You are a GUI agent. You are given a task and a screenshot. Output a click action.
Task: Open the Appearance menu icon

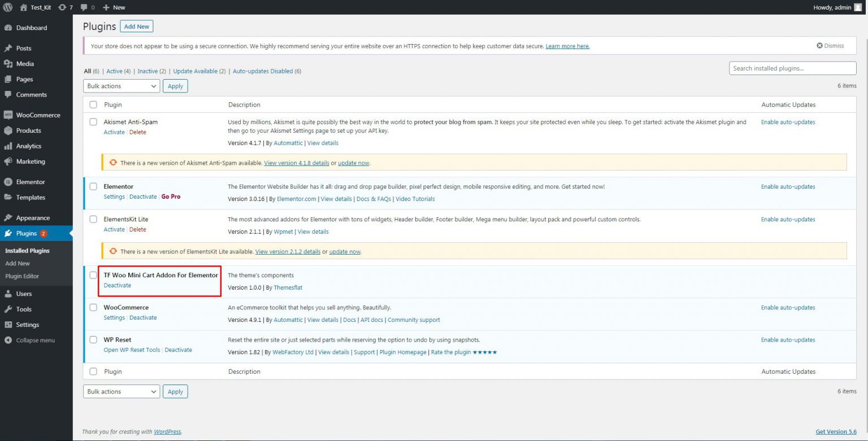click(x=8, y=218)
